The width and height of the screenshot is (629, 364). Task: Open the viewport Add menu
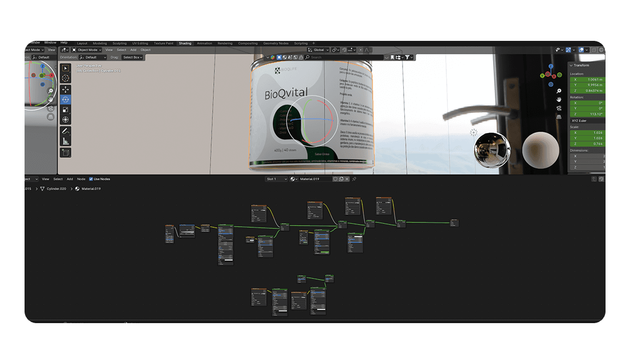(133, 50)
